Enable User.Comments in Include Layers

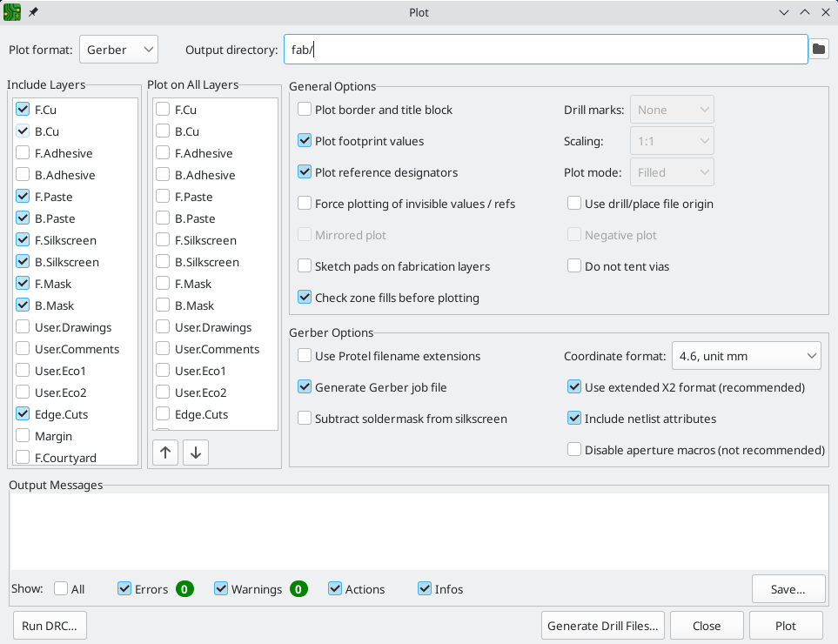tap(23, 349)
